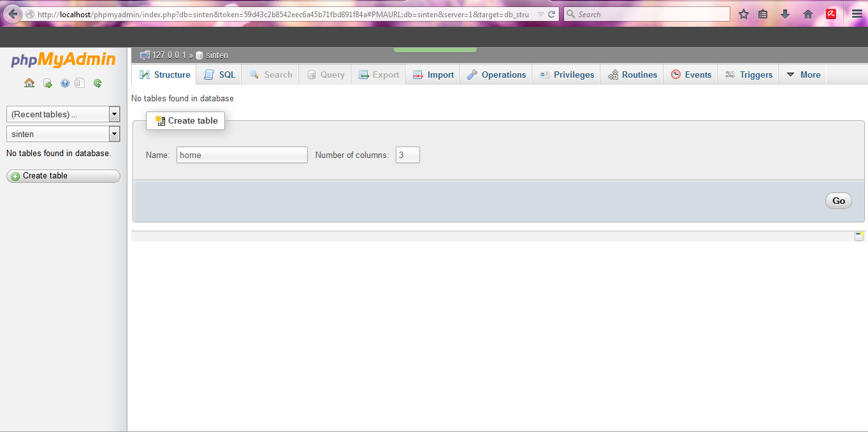Open phpMyAdmin Home icon in sidebar
Screen dimensions: 868x432
click(29, 83)
